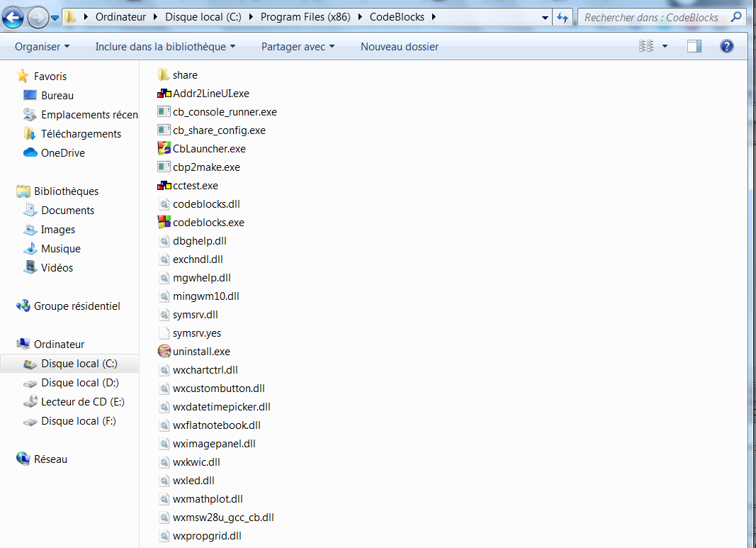Select Disque local (D:) in sidebar
Screen dimensions: 756x548
click(79, 383)
